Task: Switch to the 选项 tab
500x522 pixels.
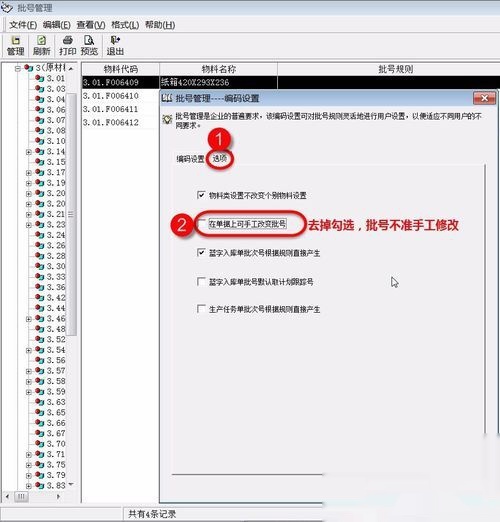Action: (220, 159)
